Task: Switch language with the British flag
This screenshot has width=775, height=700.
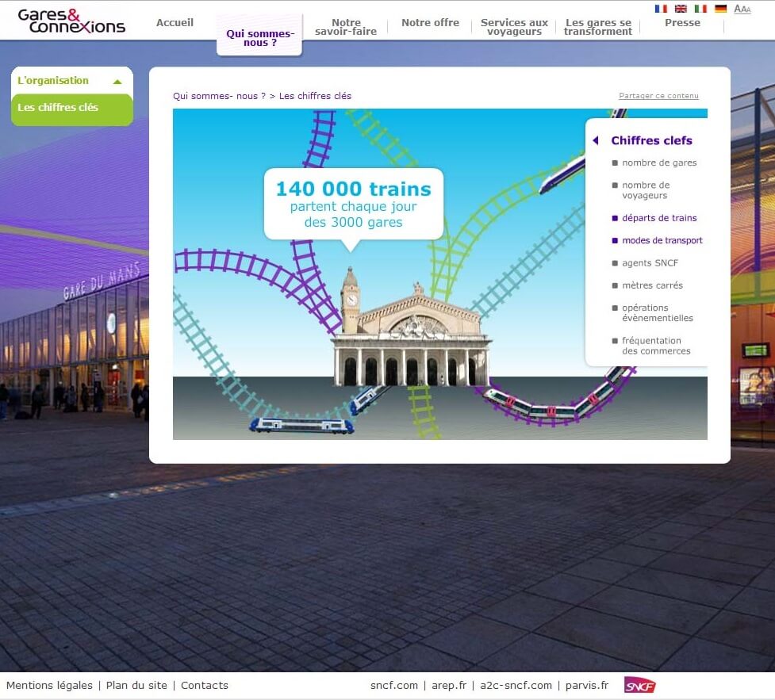Action: pos(681,9)
